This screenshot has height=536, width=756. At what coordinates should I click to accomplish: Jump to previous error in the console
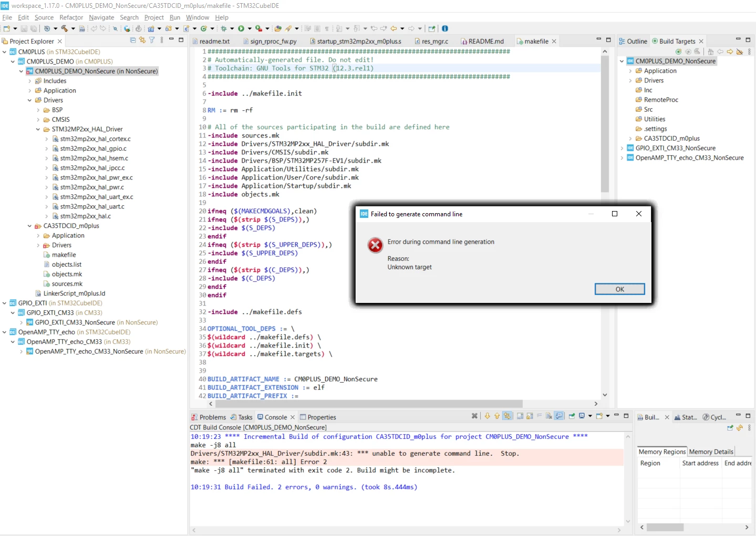click(497, 416)
